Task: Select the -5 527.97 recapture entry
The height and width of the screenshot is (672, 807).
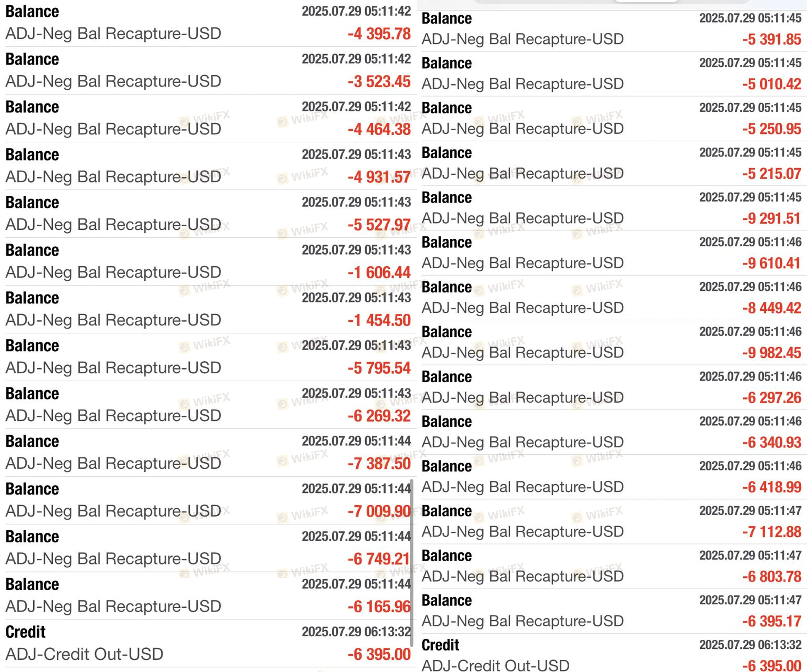Action: (x=208, y=214)
